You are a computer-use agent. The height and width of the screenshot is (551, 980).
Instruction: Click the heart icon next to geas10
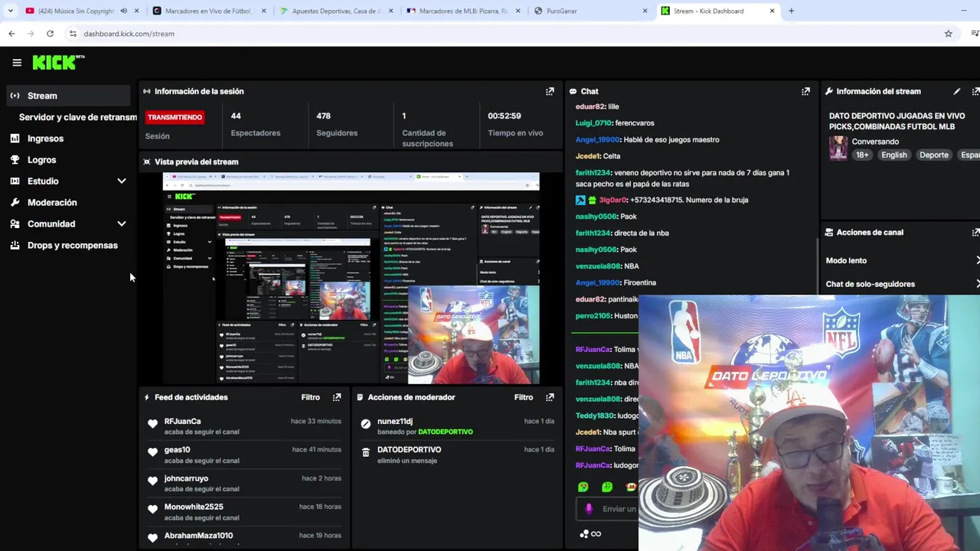pyautogui.click(x=152, y=452)
